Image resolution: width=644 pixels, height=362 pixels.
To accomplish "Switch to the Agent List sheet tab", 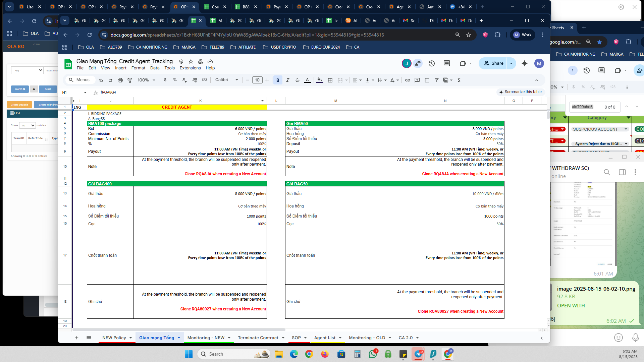I will 325,338.
